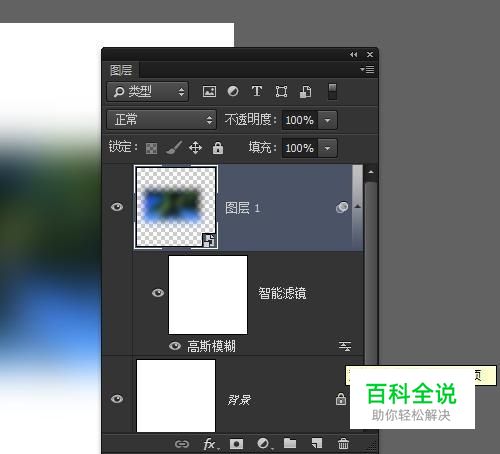Viewport: 500px width, 454px height.
Task: Add a layer mask
Action: [236, 444]
